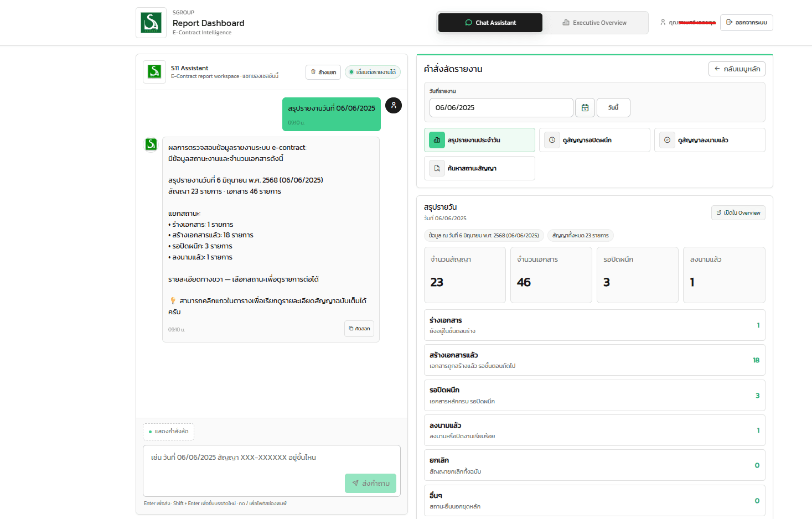
Task: Click the เชื่อมต่อรายงานได้ status badge
Action: [373, 72]
